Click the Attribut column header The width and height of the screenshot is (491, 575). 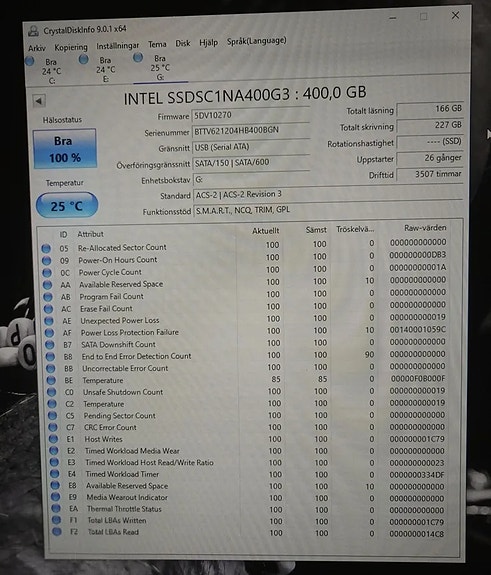click(x=90, y=234)
